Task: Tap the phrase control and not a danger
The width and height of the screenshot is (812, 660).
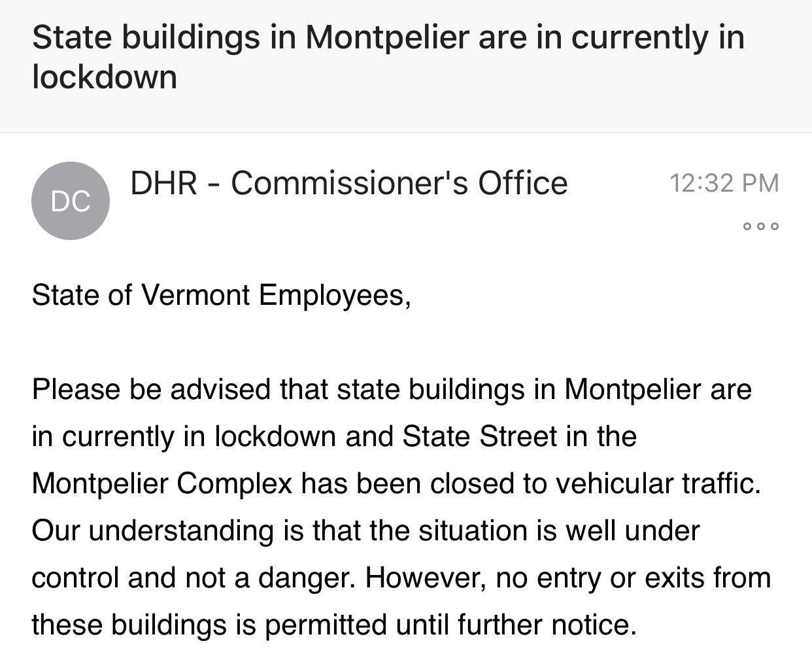Action: coord(189,578)
